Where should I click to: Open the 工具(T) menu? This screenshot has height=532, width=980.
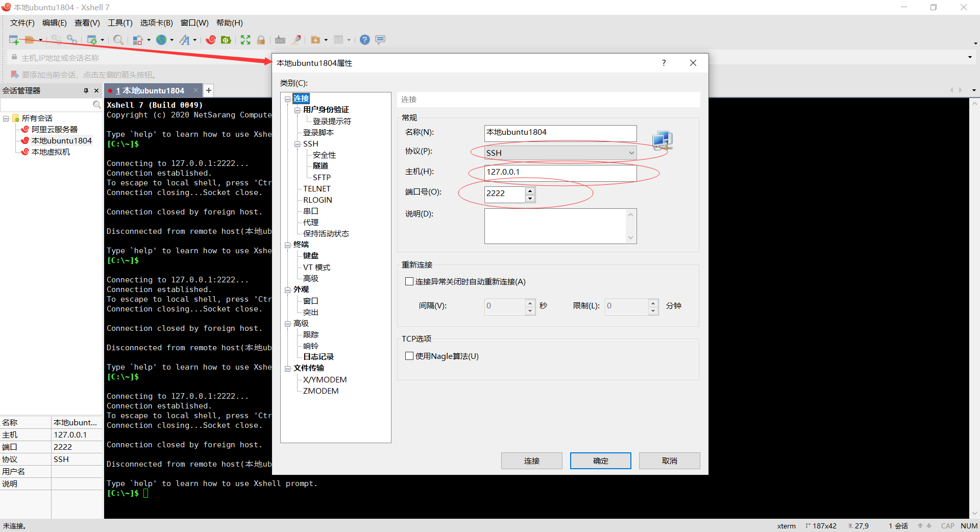[120, 22]
